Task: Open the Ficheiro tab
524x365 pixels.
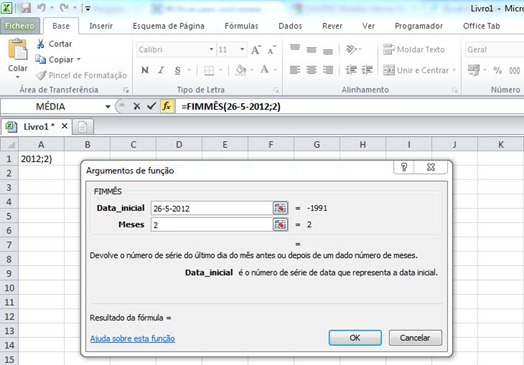Action: (20, 26)
